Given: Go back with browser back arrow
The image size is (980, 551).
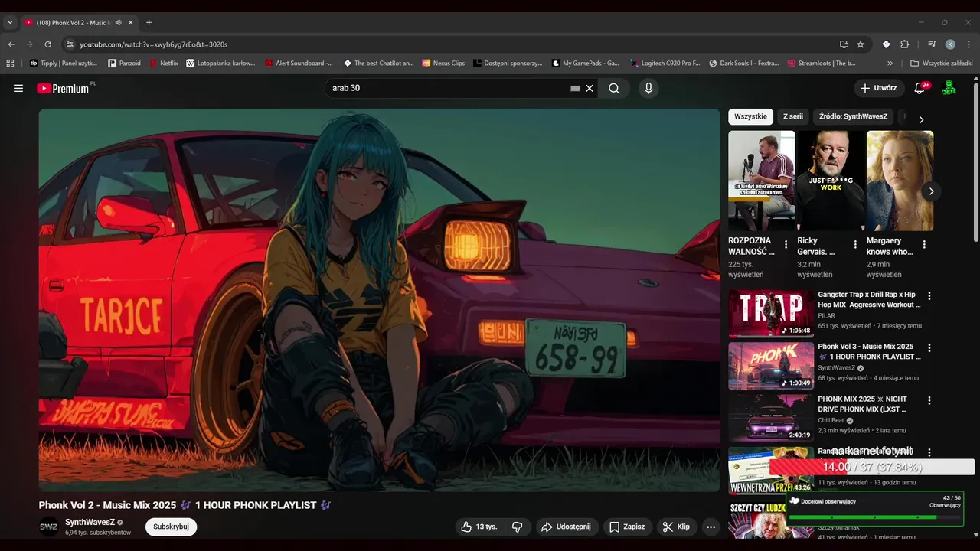Looking at the screenshot, I should coord(11,44).
